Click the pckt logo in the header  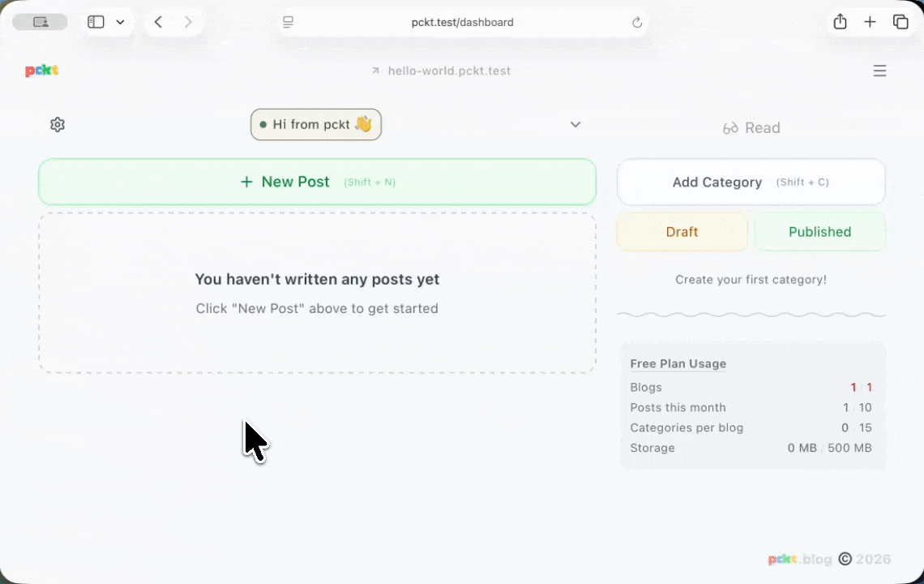[41, 71]
